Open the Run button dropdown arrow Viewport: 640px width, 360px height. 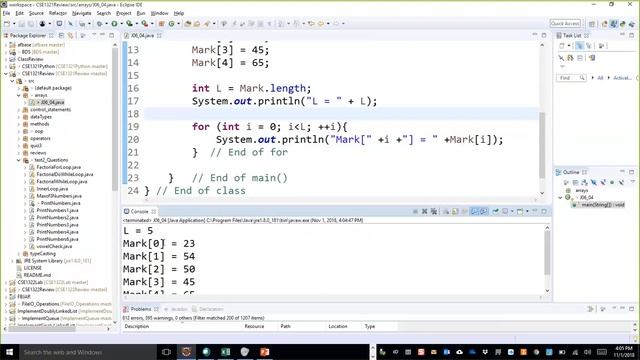(x=121, y=24)
